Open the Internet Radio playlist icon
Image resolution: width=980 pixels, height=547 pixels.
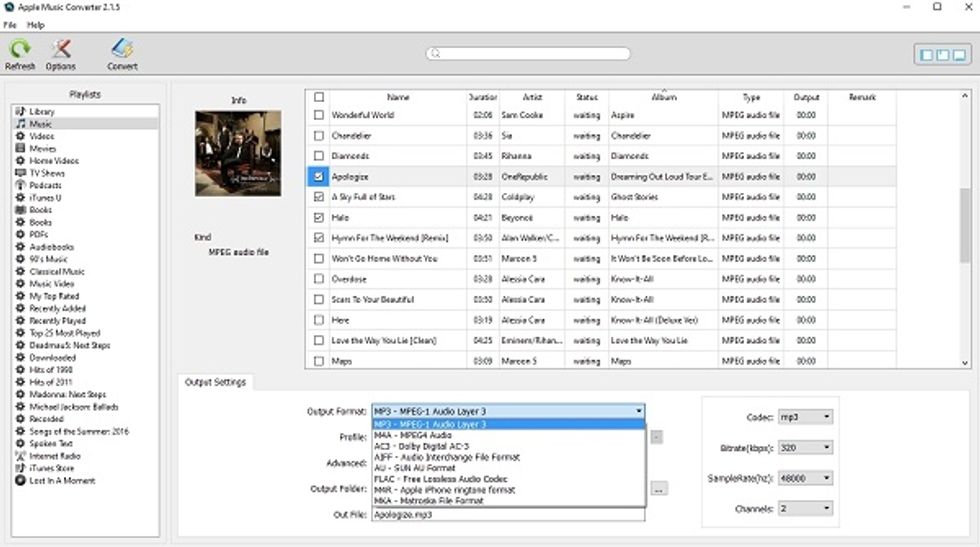pyautogui.click(x=21, y=456)
